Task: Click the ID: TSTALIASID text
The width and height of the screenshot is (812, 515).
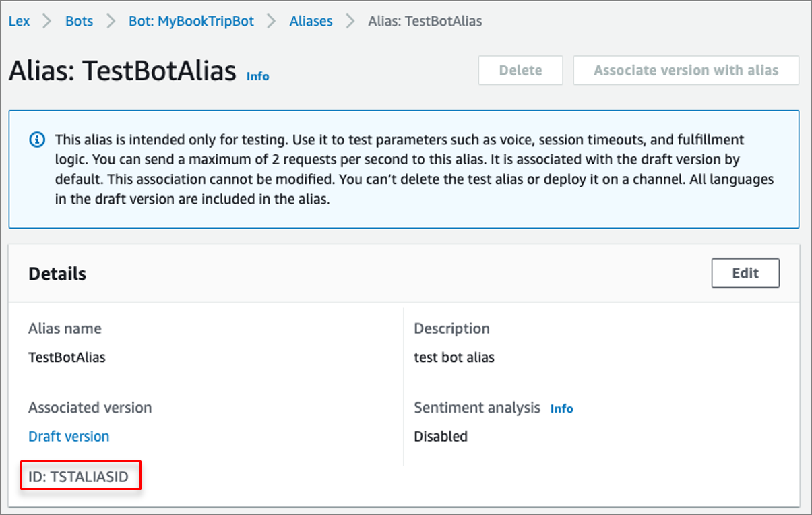Action: click(78, 478)
